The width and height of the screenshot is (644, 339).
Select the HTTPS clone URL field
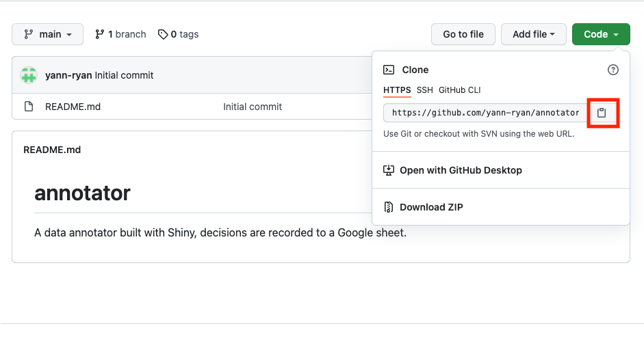(x=485, y=113)
